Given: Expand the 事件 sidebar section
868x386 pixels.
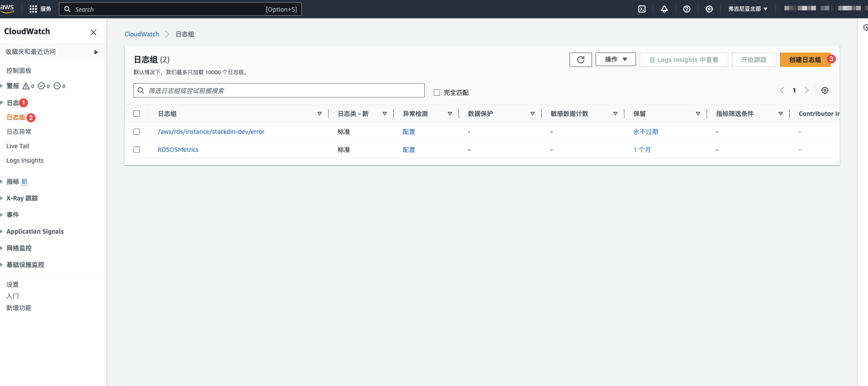Looking at the screenshot, I should point(2,215).
